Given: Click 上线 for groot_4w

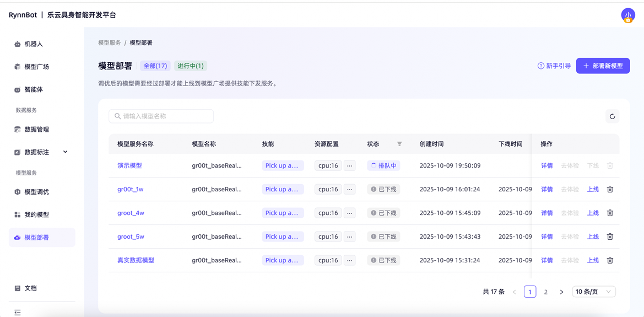Looking at the screenshot, I should 593,213.
